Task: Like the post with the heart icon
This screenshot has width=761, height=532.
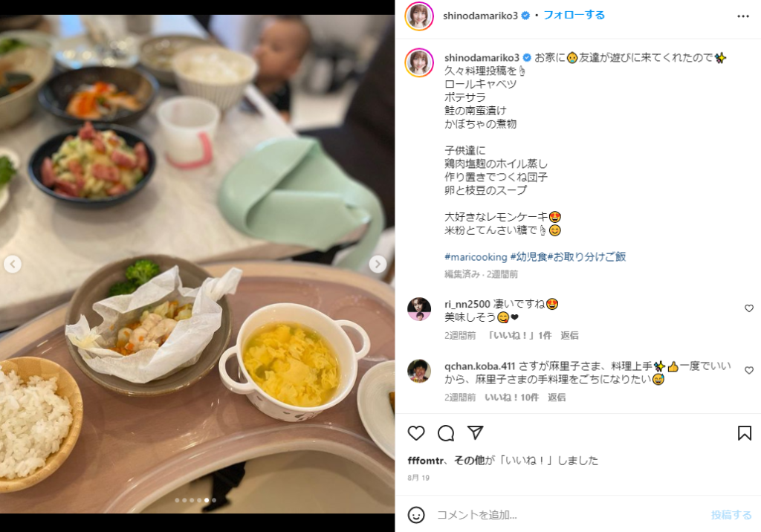Action: pyautogui.click(x=416, y=432)
